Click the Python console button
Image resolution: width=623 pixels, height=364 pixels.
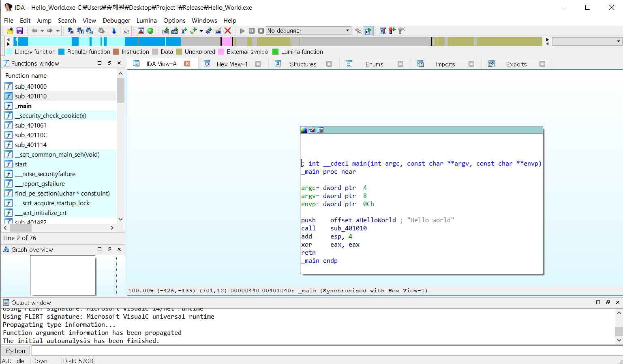(15, 351)
